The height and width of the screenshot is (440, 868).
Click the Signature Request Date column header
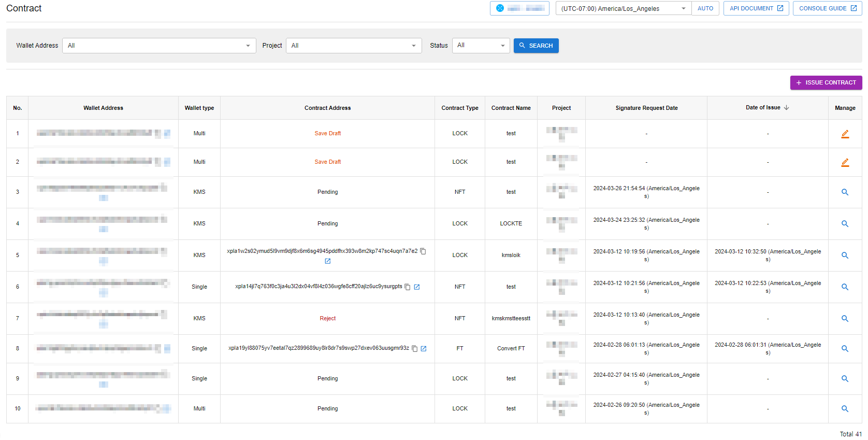pos(646,108)
